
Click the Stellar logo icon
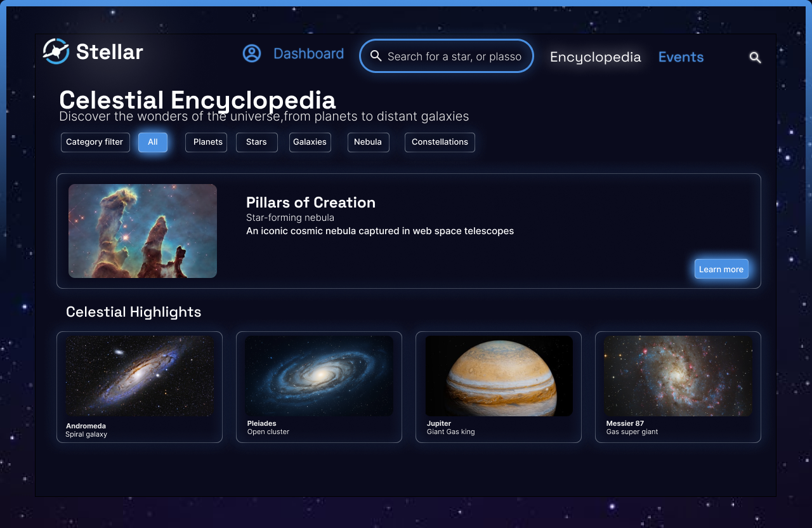[55, 51]
